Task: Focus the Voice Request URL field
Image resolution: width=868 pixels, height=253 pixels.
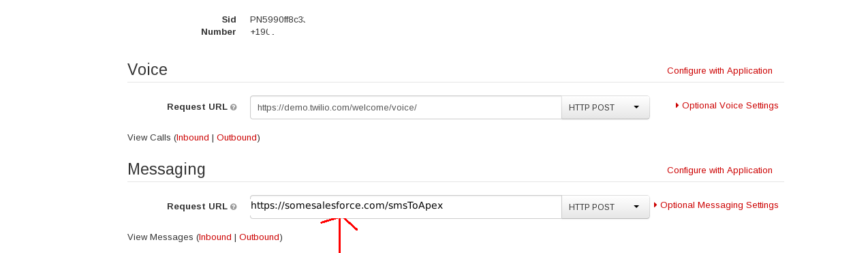Action: (x=406, y=107)
